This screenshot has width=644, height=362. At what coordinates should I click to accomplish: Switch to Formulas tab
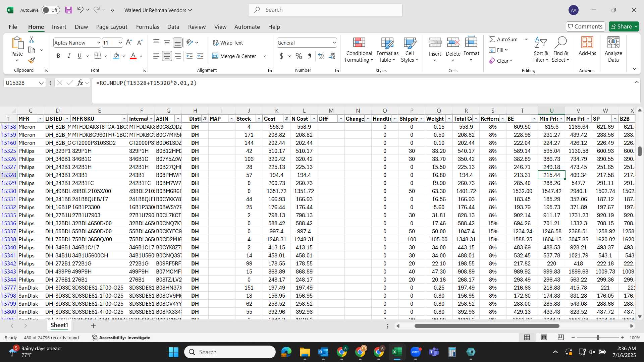click(148, 27)
